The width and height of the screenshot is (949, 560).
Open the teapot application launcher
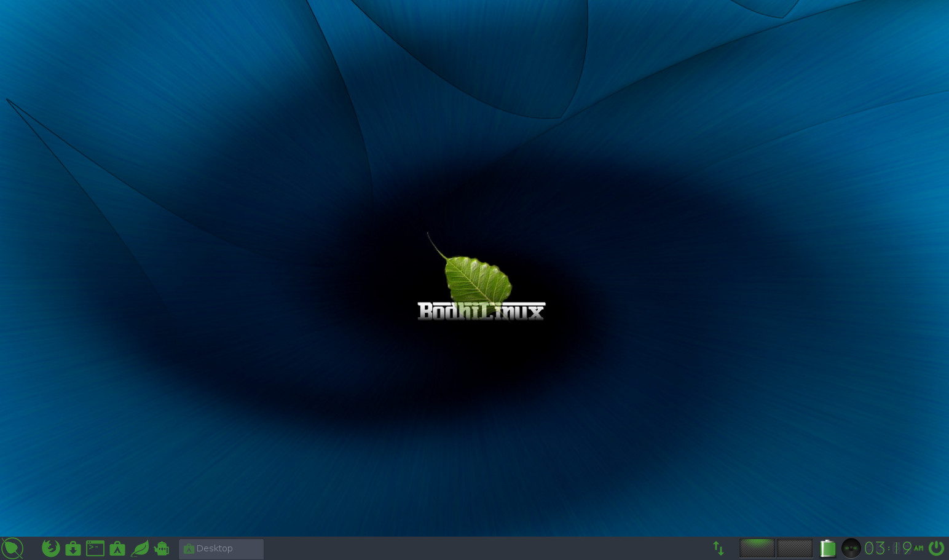[x=162, y=548]
